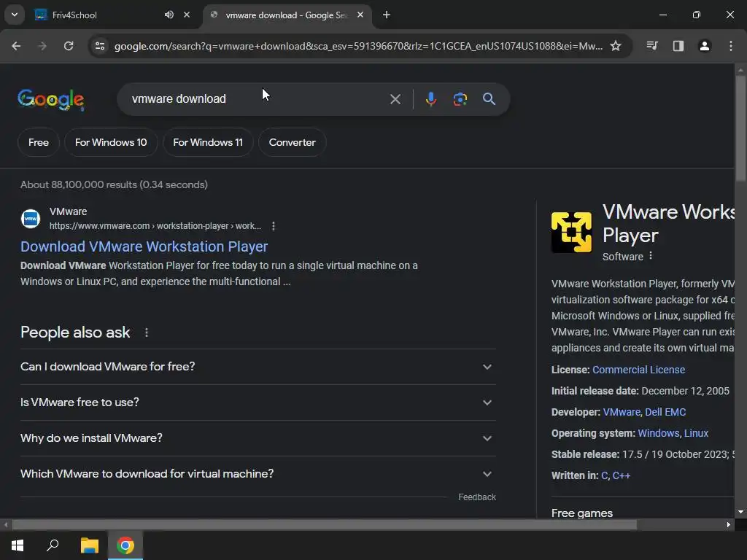Submit search with magnifier icon
Screen dimensions: 747x560
click(489, 99)
